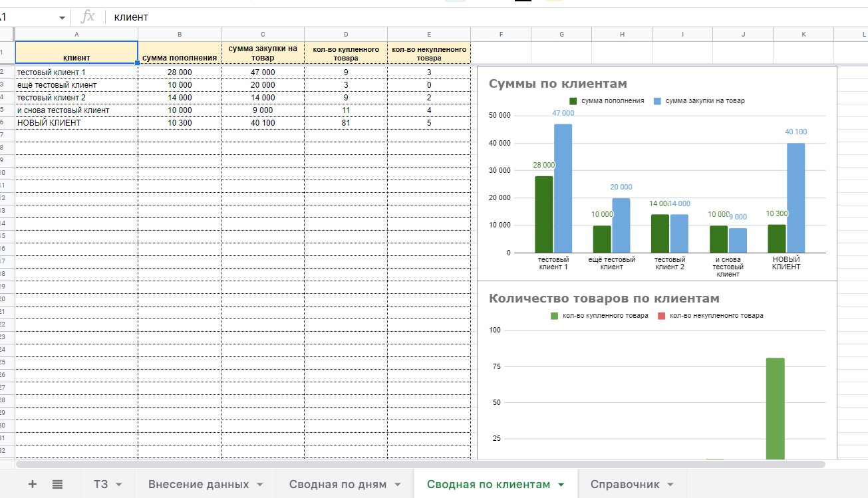Click the fx formula icon
Screen dimensions: 868x498
pos(87,17)
